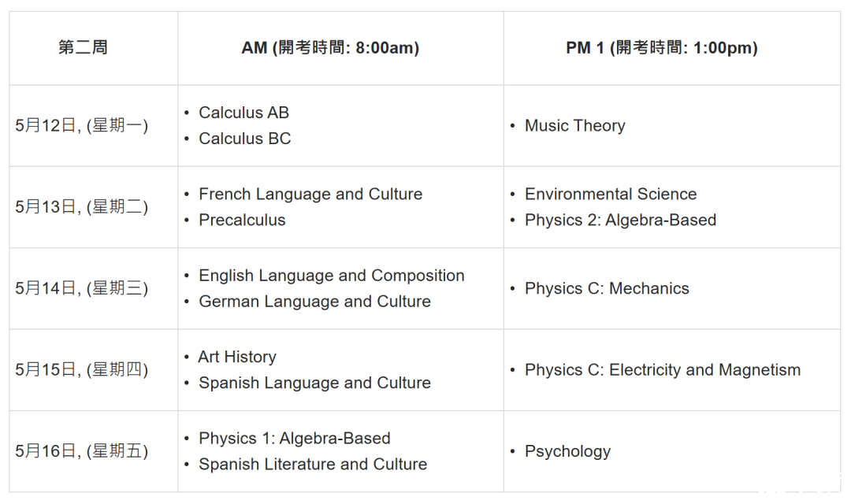Select Spanish Literature and Culture

[x=313, y=464]
